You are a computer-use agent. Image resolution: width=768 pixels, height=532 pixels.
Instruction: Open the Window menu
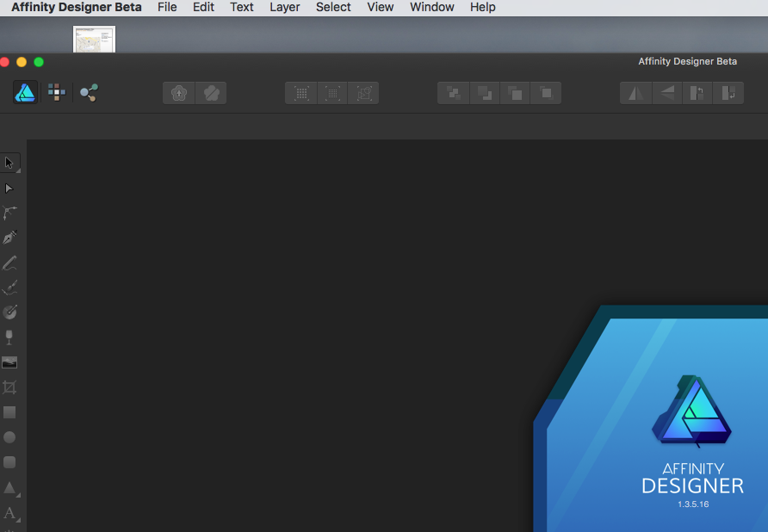432,8
